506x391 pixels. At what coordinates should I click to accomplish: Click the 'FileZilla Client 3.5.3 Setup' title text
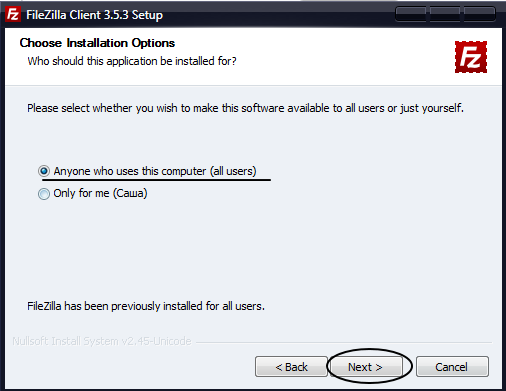94,15
